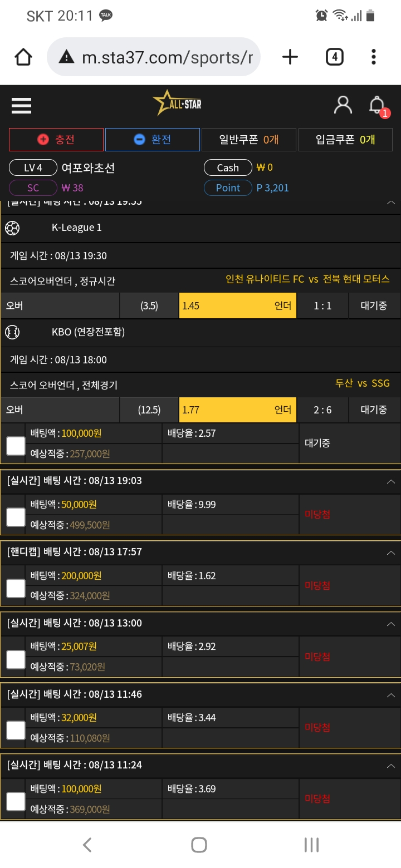This screenshot has height=868, width=401.
Task: Tap the ALL STAR logo
Action: (177, 103)
